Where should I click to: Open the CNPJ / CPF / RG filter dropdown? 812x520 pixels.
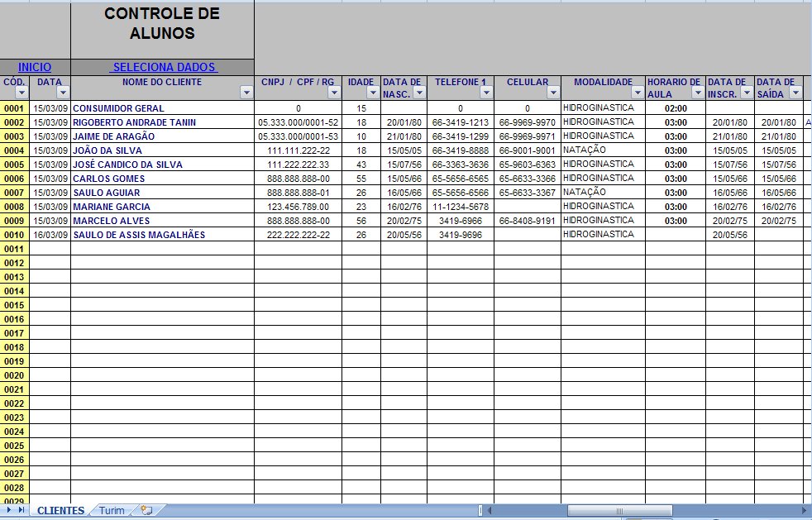(335, 93)
